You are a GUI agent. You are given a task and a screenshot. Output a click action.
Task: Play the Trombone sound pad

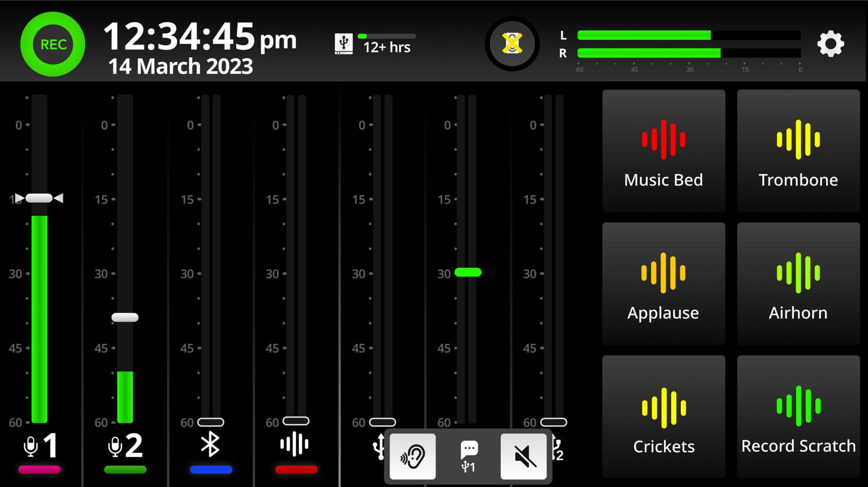[798, 150]
